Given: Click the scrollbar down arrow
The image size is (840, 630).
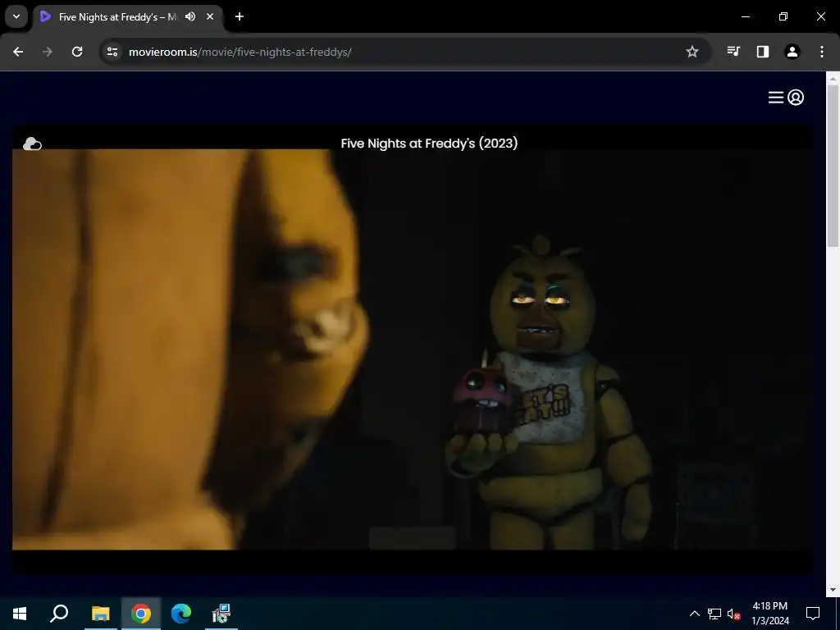Looking at the screenshot, I should coord(833,590).
